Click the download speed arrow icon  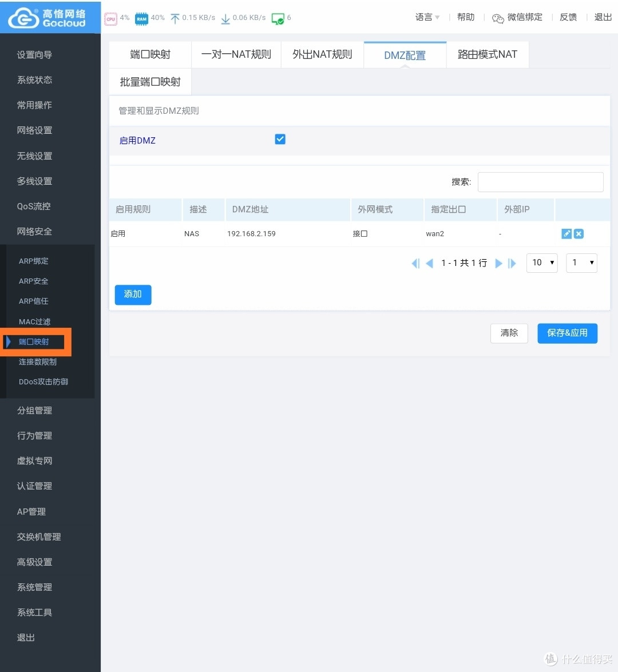[225, 18]
